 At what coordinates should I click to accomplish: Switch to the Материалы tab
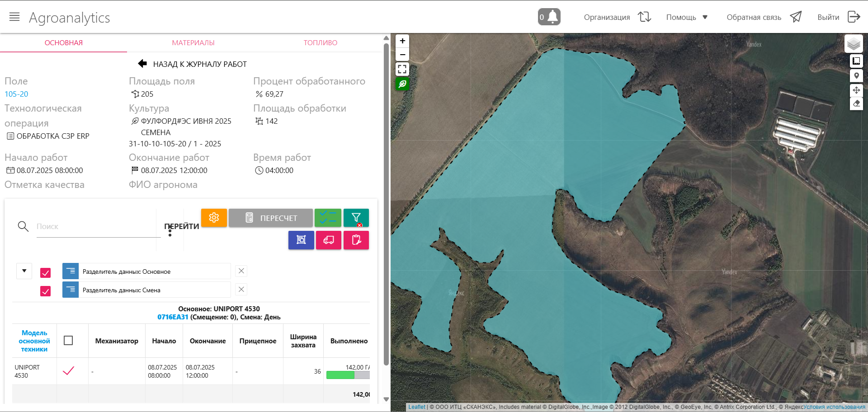click(x=193, y=43)
